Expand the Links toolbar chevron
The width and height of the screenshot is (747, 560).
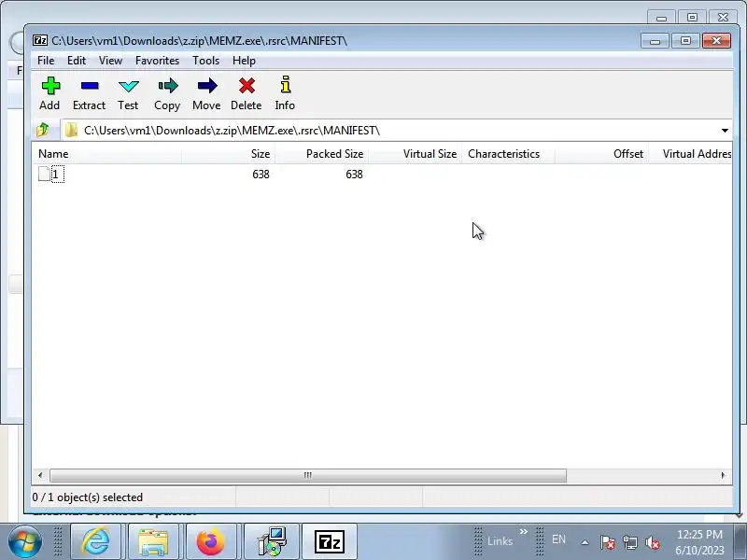tap(524, 531)
